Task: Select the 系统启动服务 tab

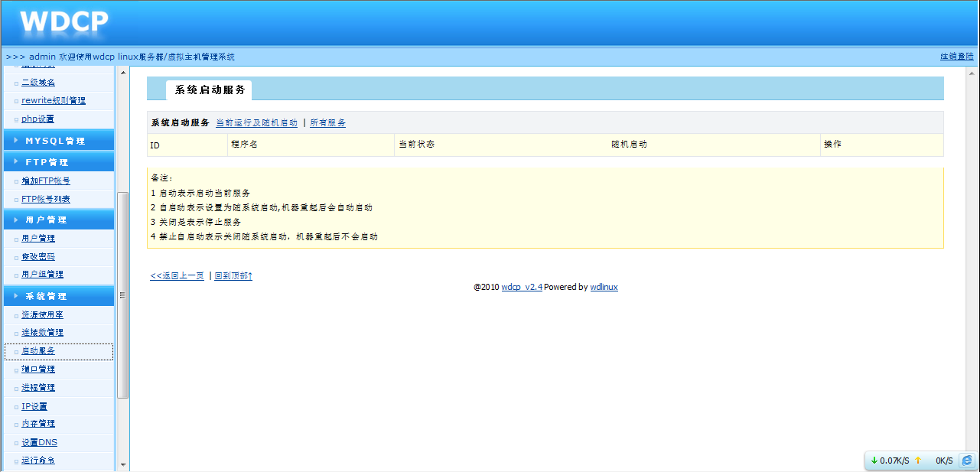Action: pos(210,90)
